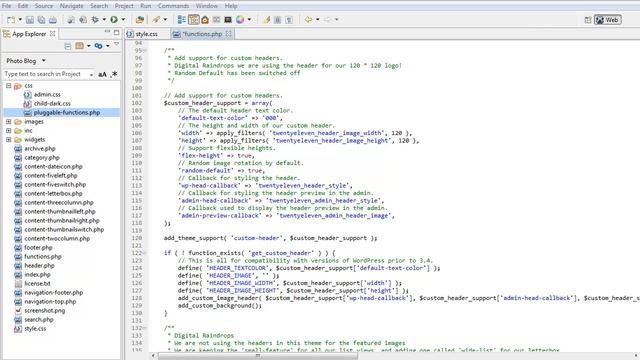Open the New file dropdown arrow
The height and width of the screenshot is (360, 640).
pos(20,20)
